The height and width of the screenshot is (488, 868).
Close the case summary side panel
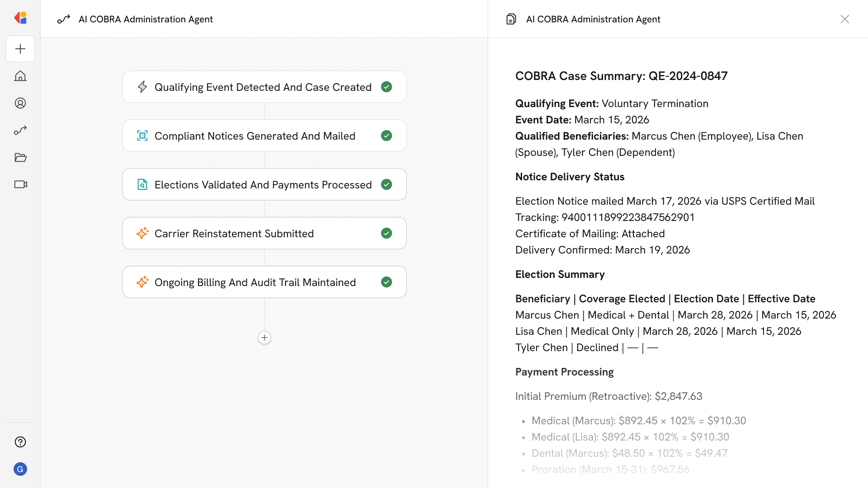click(x=844, y=19)
